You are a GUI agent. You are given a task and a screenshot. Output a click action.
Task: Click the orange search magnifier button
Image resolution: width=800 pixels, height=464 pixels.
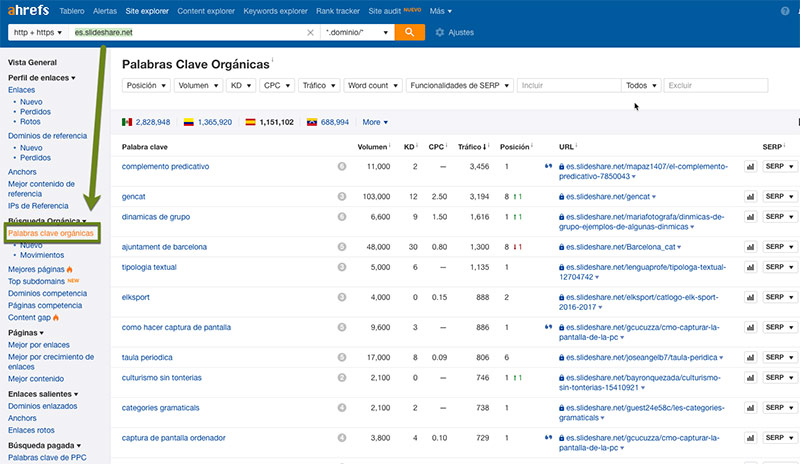point(409,32)
